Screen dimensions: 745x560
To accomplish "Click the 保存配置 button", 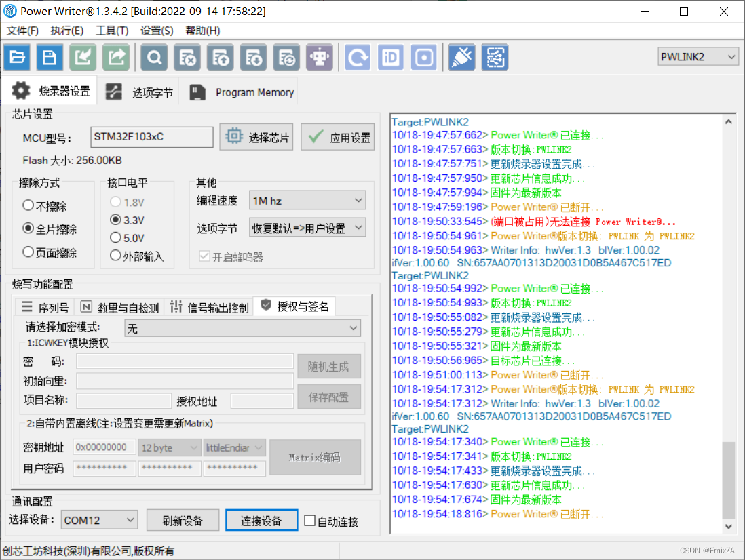I will click(329, 397).
